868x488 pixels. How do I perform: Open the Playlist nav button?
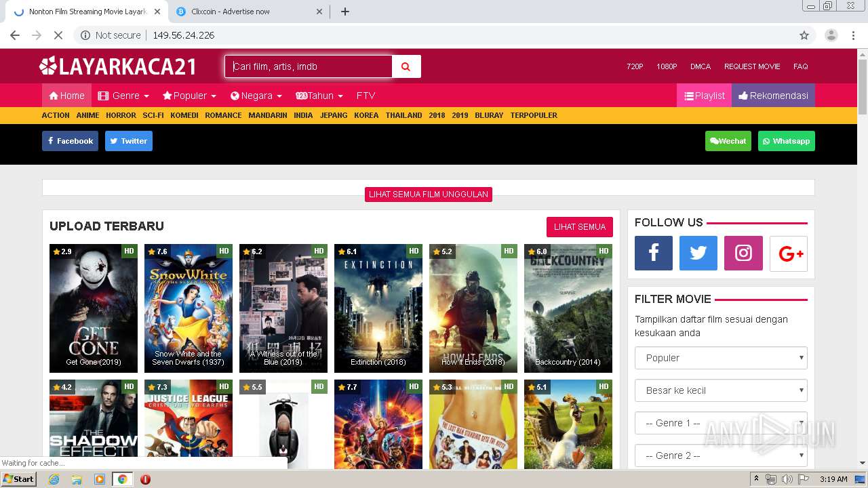704,96
